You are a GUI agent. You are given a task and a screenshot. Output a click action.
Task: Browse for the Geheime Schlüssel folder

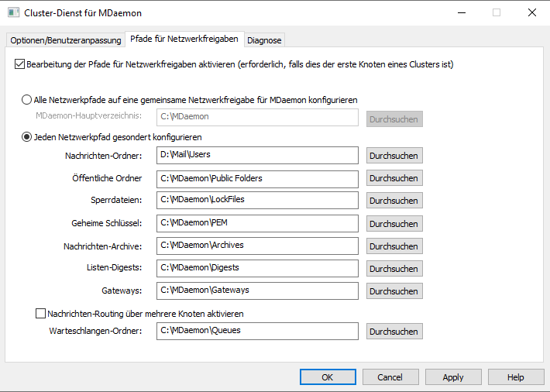pyautogui.click(x=394, y=223)
